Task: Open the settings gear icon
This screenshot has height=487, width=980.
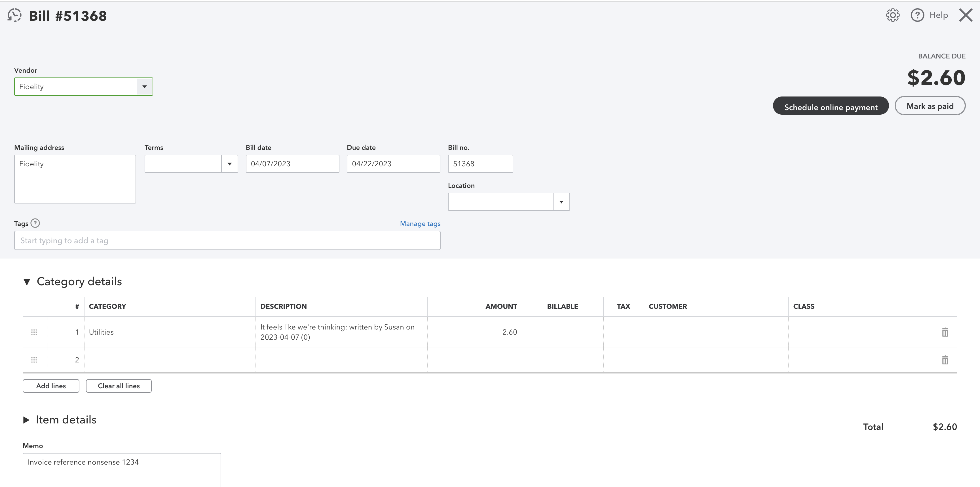Action: tap(892, 15)
